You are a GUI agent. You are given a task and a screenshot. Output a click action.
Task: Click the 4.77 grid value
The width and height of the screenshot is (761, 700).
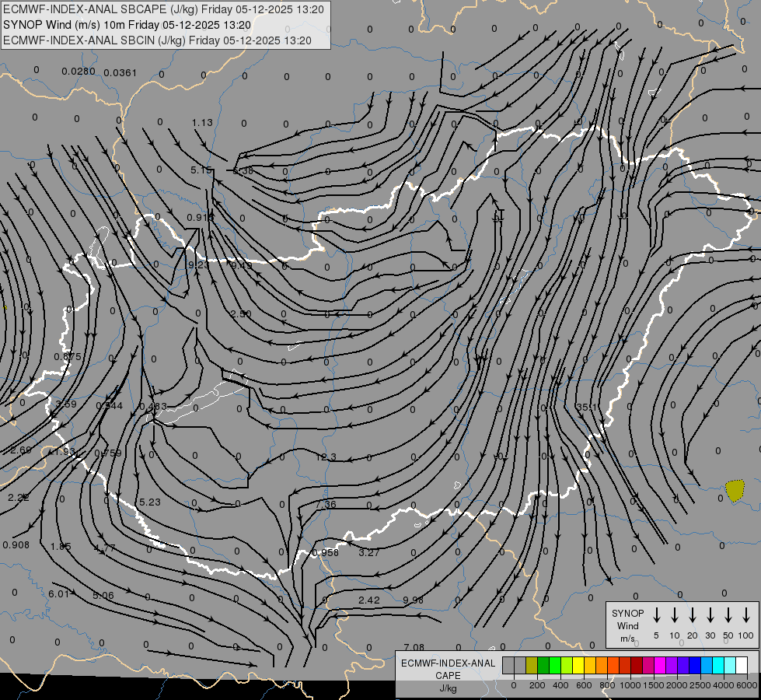[x=105, y=548]
